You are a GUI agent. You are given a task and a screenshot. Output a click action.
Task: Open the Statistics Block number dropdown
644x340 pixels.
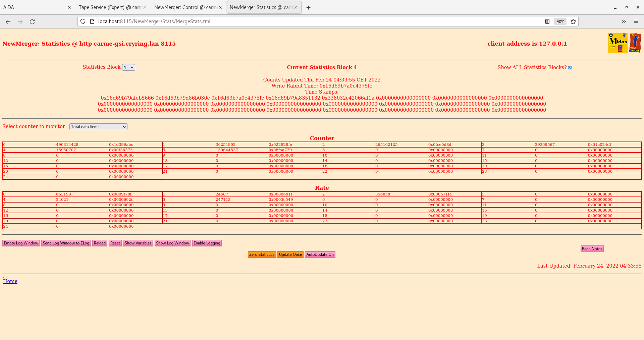click(128, 67)
